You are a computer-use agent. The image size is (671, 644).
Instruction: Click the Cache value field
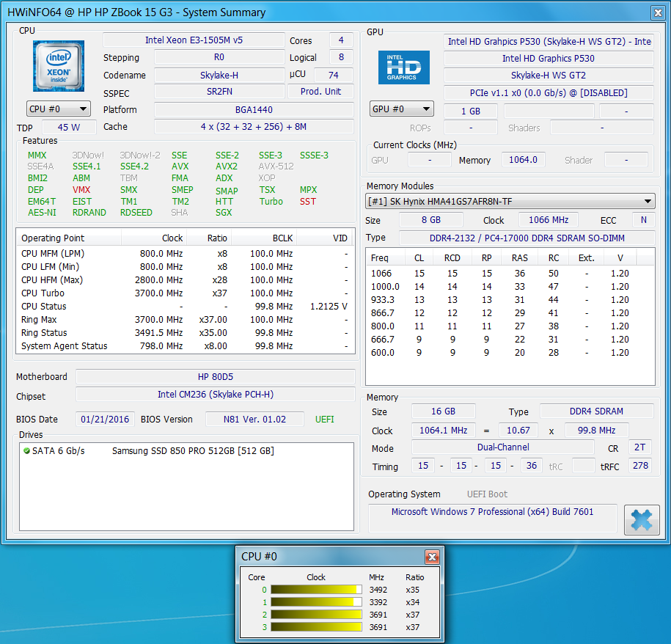(x=254, y=127)
